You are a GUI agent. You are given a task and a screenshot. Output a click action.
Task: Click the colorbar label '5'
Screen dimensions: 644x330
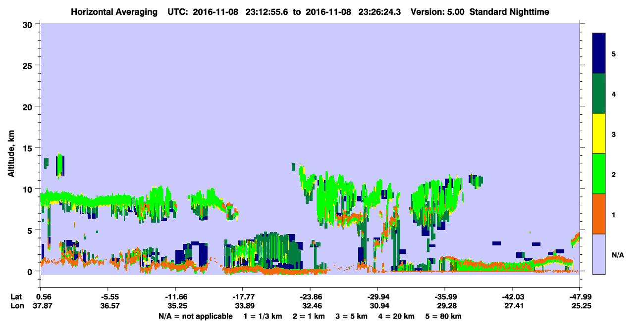[614, 53]
